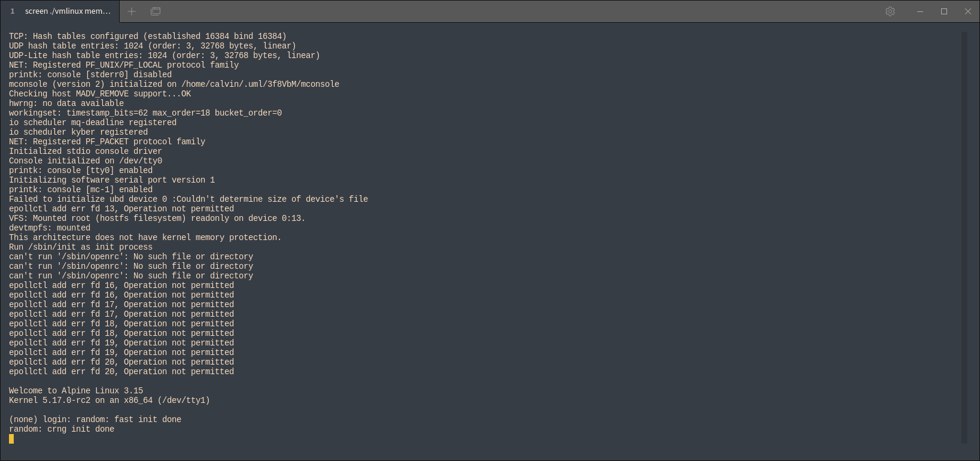The height and width of the screenshot is (461, 980).
Task: Click the 'workingset: timestamp_bits=62' line
Action: (145, 113)
